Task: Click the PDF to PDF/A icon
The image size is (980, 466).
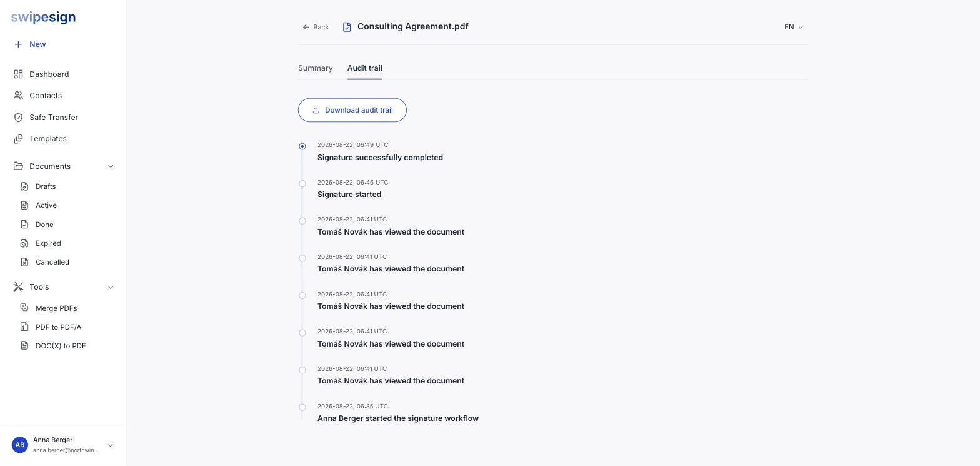Action: (24, 327)
